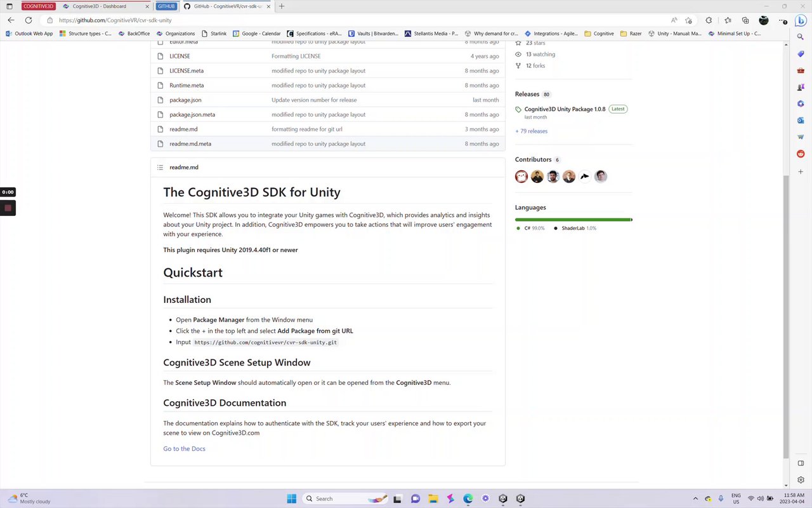Open Edge sidebar settings gear icon
Image resolution: width=812 pixels, height=508 pixels.
point(801,479)
